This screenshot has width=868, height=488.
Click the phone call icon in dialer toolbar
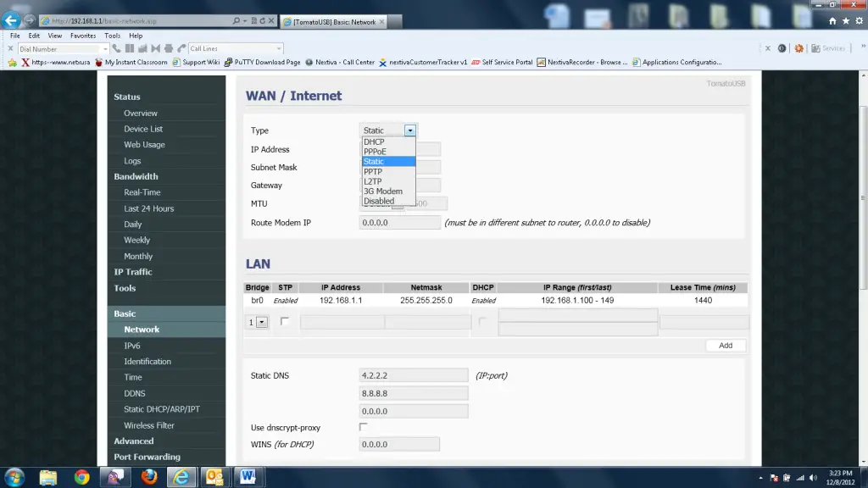[116, 48]
